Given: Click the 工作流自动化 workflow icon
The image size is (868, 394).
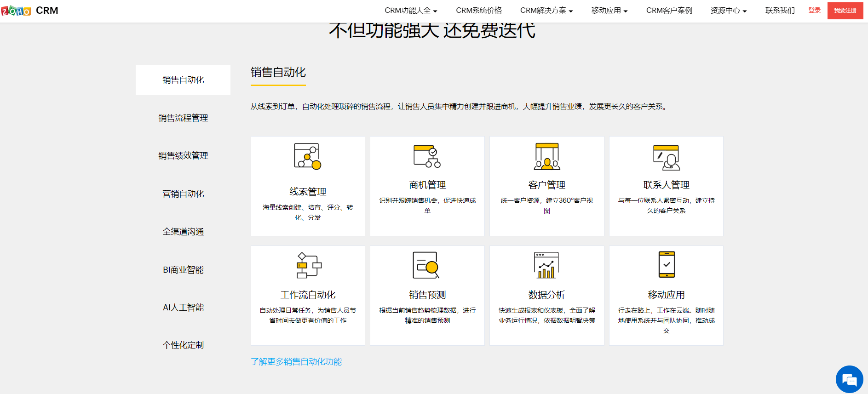Looking at the screenshot, I should click(x=308, y=265).
